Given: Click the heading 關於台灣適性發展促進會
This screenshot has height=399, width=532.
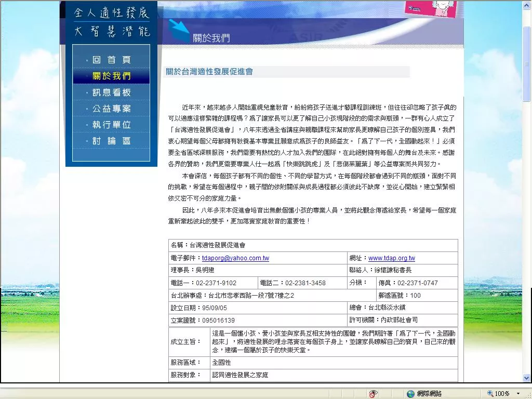Looking at the screenshot, I should point(209,72).
